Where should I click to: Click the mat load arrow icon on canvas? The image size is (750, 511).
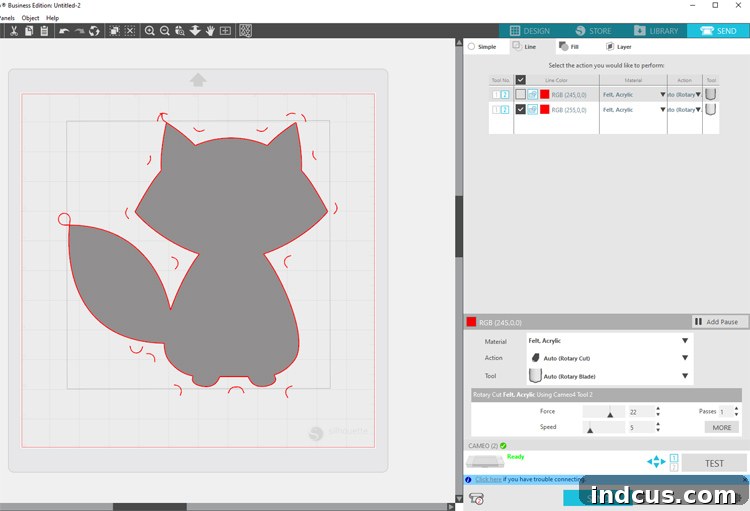(198, 80)
